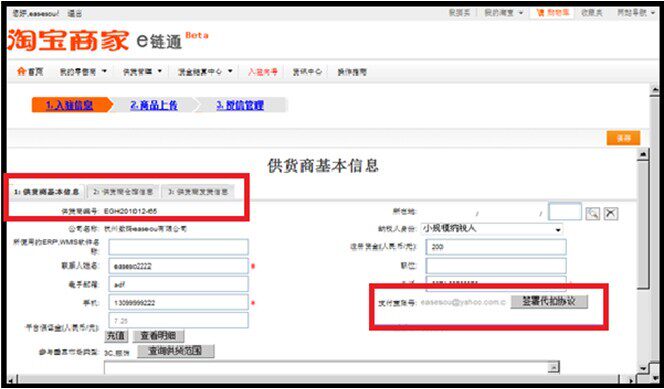Click the button next to 3C,服饰

click(176, 351)
